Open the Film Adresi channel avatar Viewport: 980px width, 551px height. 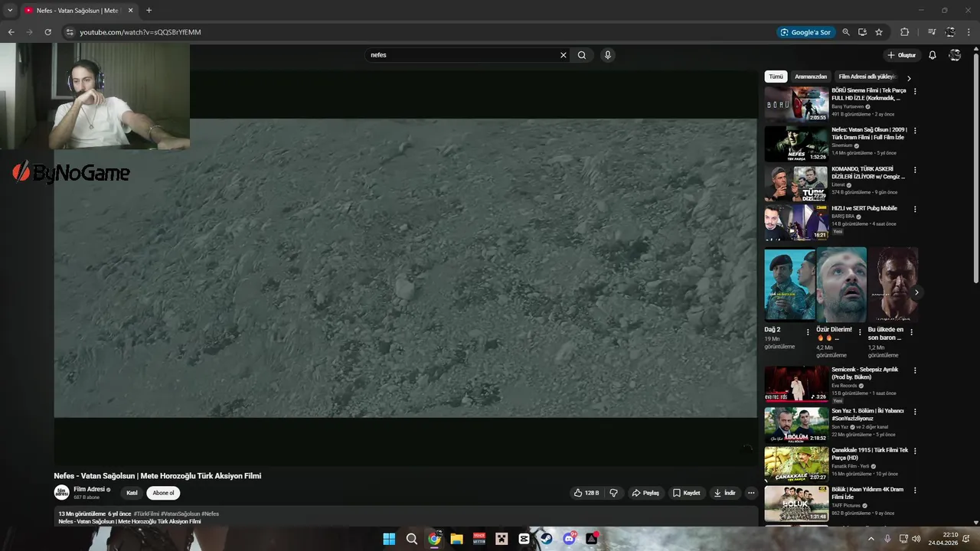click(x=61, y=493)
